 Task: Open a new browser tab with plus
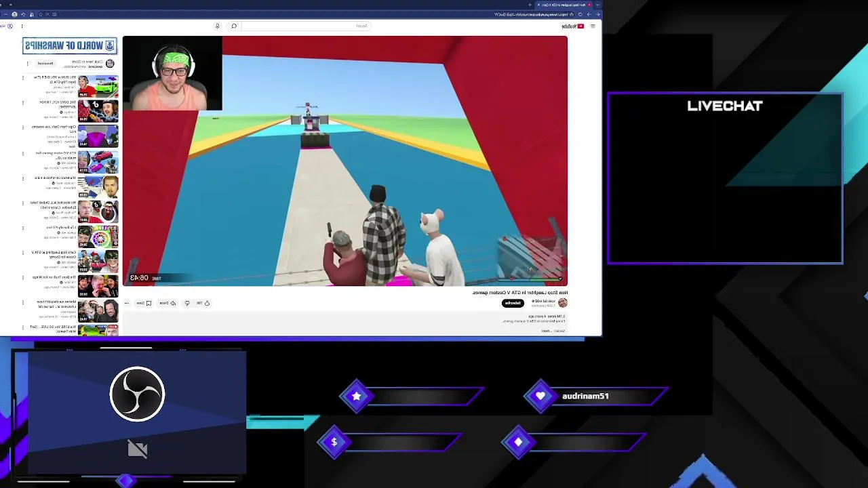point(530,5)
